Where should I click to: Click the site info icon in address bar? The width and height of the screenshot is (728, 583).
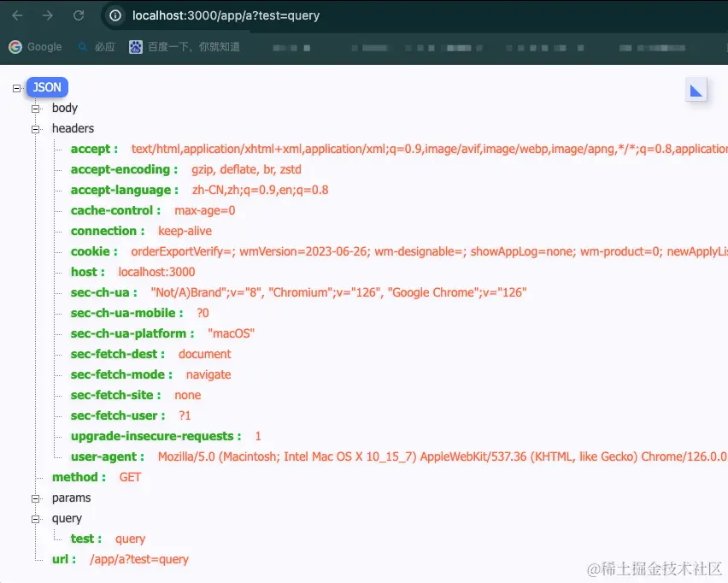[115, 15]
